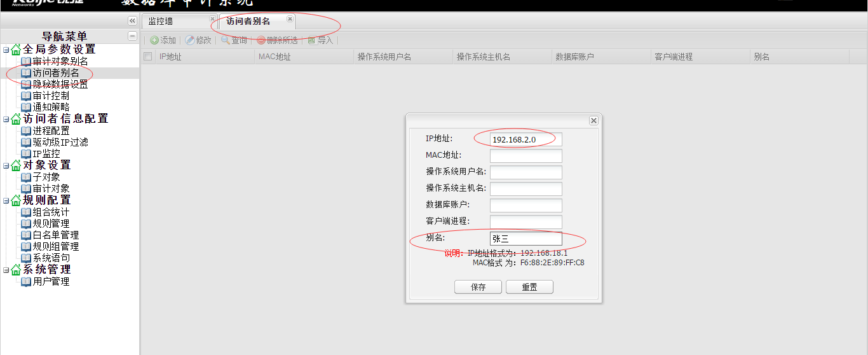Close the 访问者别名 tab
This screenshot has width=868, height=355.
click(x=290, y=19)
